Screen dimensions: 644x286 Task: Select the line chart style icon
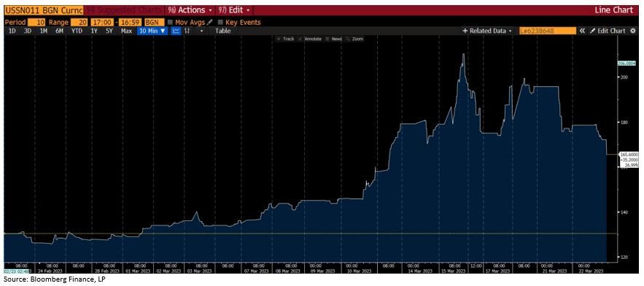(x=176, y=31)
